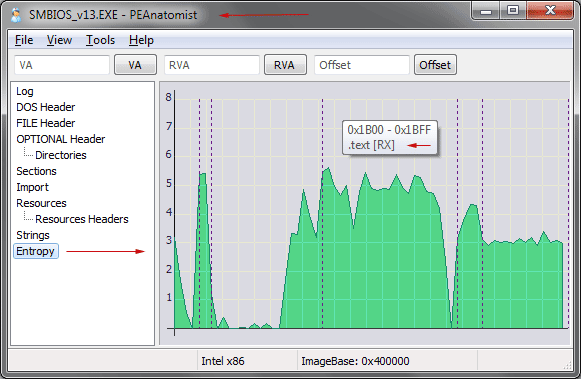Click the Offset input field
The width and height of the screenshot is (581, 379).
click(362, 65)
